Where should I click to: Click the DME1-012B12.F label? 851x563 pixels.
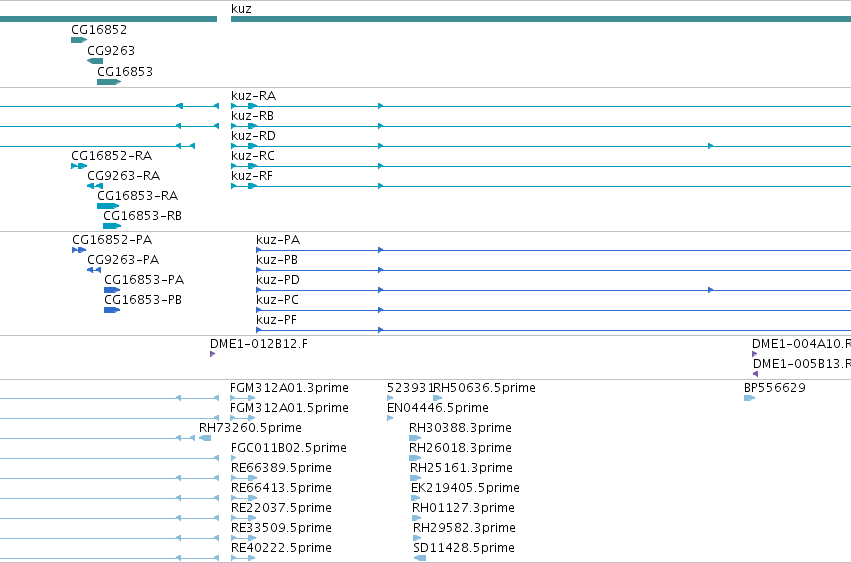[259, 344]
